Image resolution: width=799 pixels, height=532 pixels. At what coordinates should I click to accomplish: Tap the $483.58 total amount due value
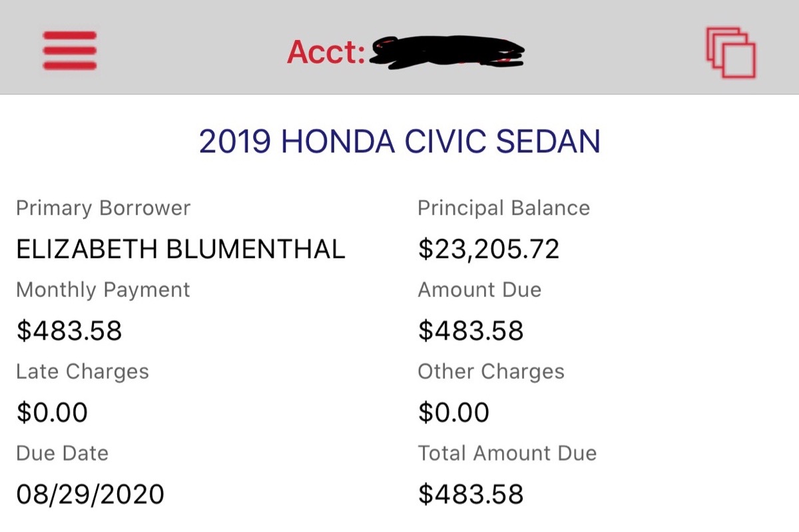[x=471, y=495]
